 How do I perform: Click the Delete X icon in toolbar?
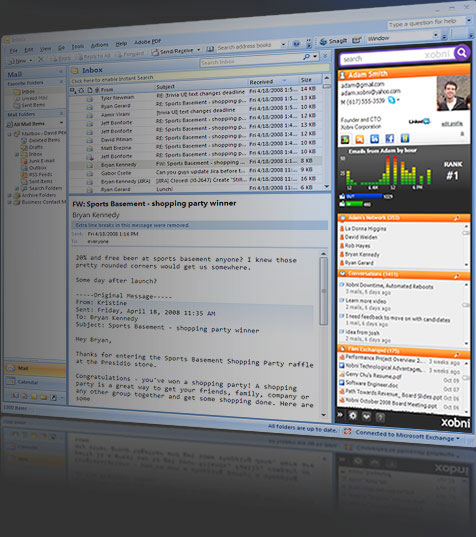pos(41,60)
